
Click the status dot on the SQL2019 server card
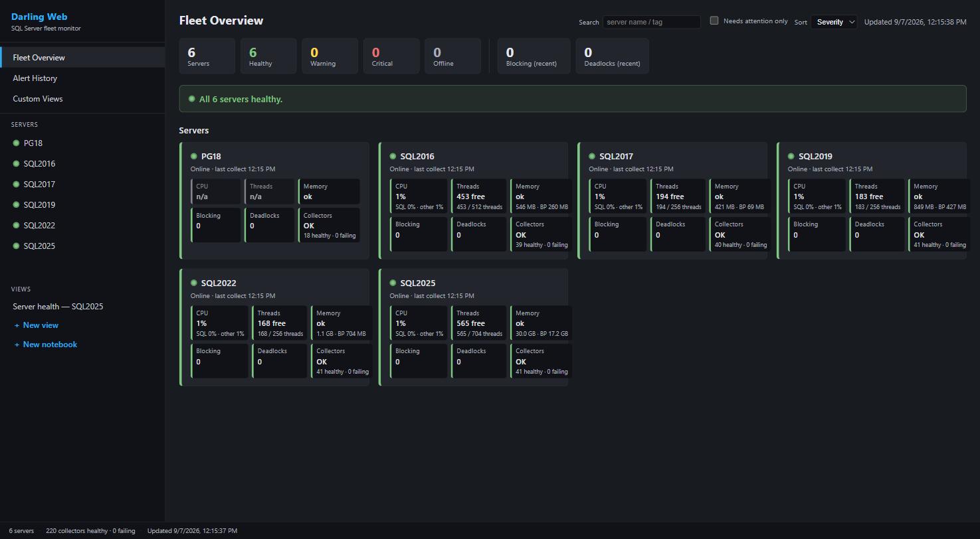point(791,156)
